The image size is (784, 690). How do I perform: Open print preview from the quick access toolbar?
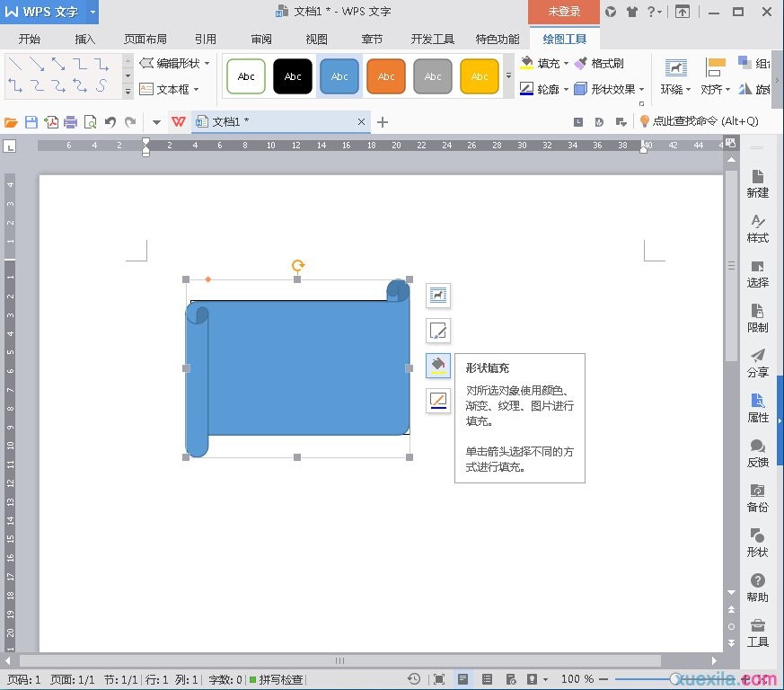[91, 121]
